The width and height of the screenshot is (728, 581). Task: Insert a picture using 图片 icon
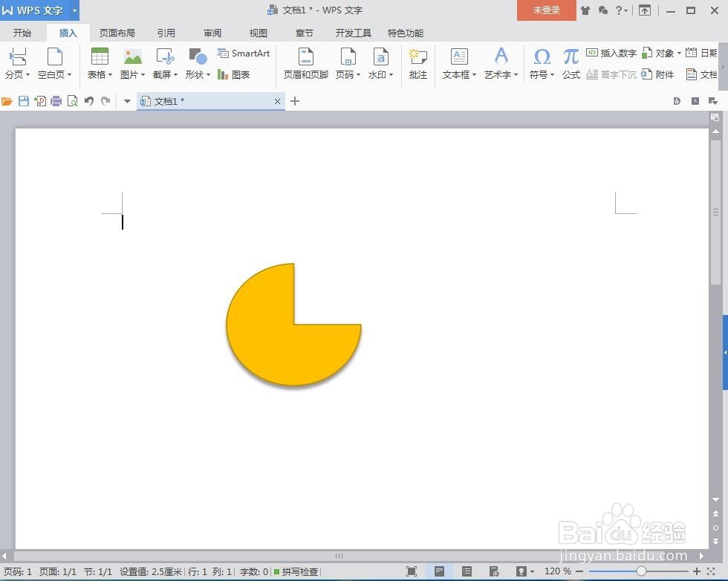(x=133, y=56)
